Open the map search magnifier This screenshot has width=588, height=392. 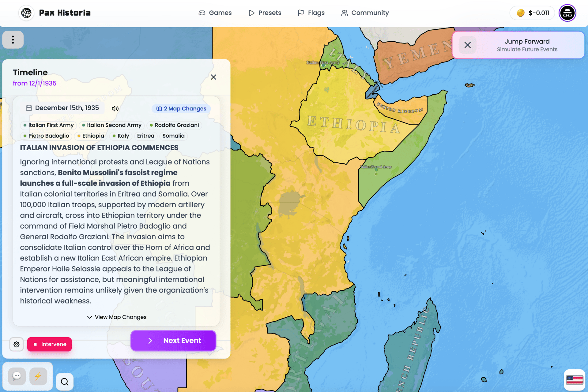(x=65, y=382)
